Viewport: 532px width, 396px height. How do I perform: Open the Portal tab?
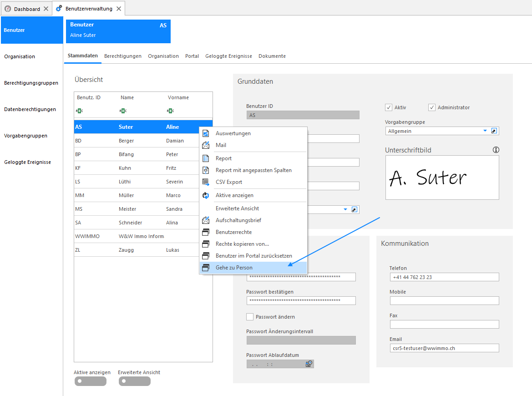coord(192,56)
